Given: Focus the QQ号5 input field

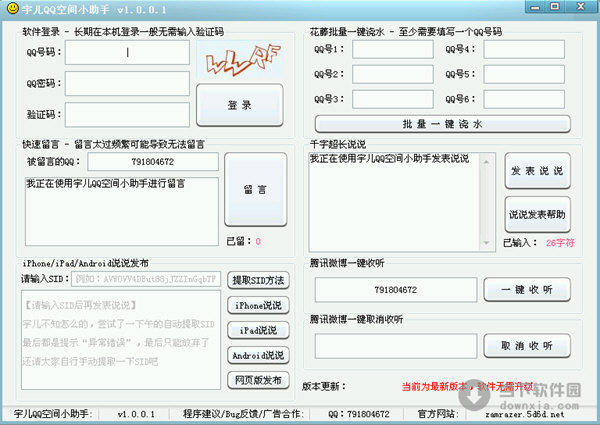Looking at the screenshot, I should pyautogui.click(x=524, y=74).
